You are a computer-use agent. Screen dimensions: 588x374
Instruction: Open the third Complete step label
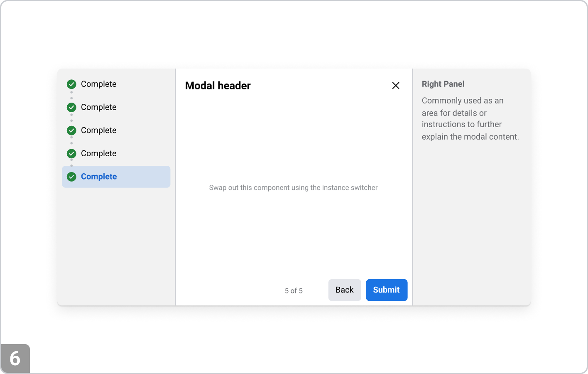point(98,130)
